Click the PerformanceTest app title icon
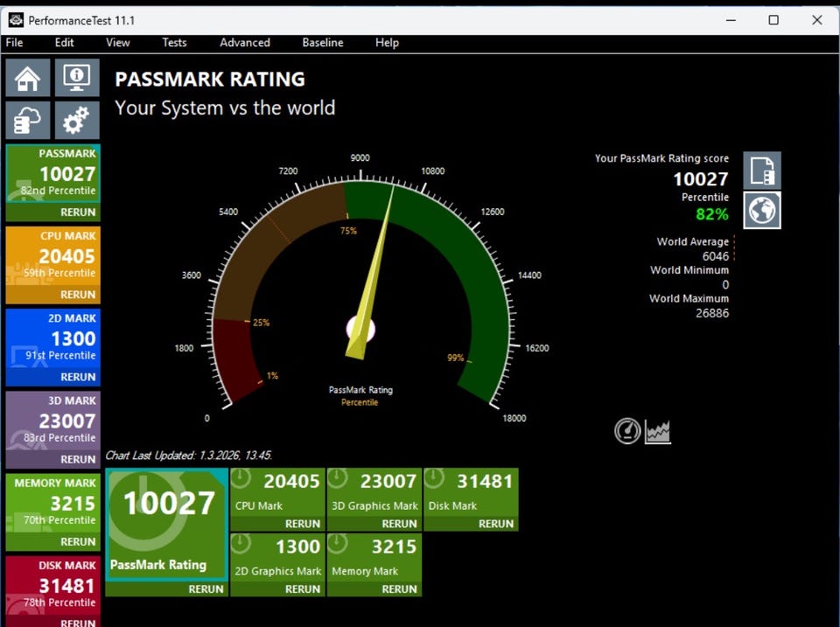Image resolution: width=840 pixels, height=627 pixels. click(16, 20)
